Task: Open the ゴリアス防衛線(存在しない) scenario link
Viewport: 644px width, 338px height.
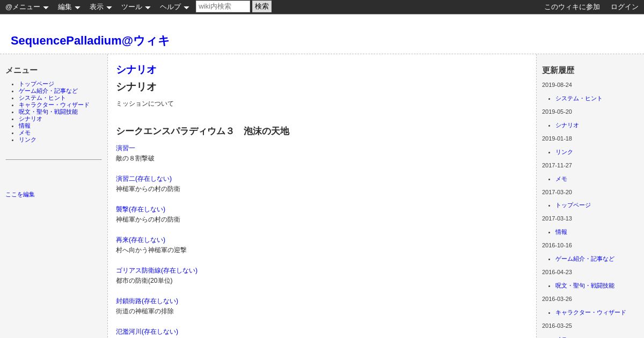Action: (157, 270)
